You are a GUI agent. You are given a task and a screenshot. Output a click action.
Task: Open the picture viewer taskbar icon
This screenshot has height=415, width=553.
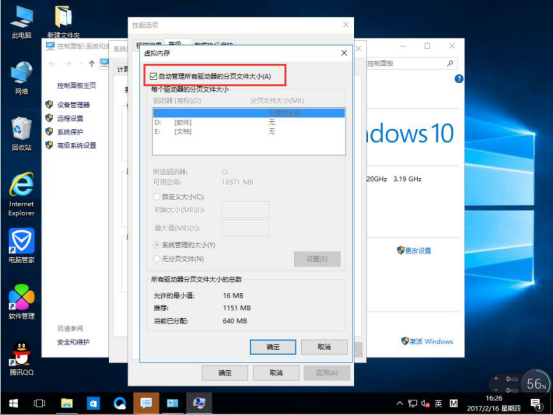[x=172, y=403]
